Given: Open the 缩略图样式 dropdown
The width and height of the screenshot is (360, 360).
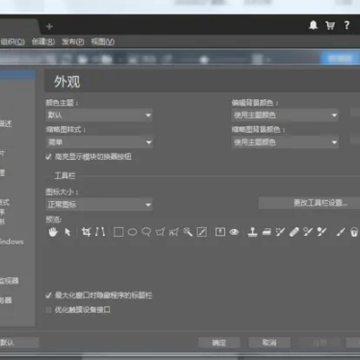Looking at the screenshot, I should [x=99, y=142].
